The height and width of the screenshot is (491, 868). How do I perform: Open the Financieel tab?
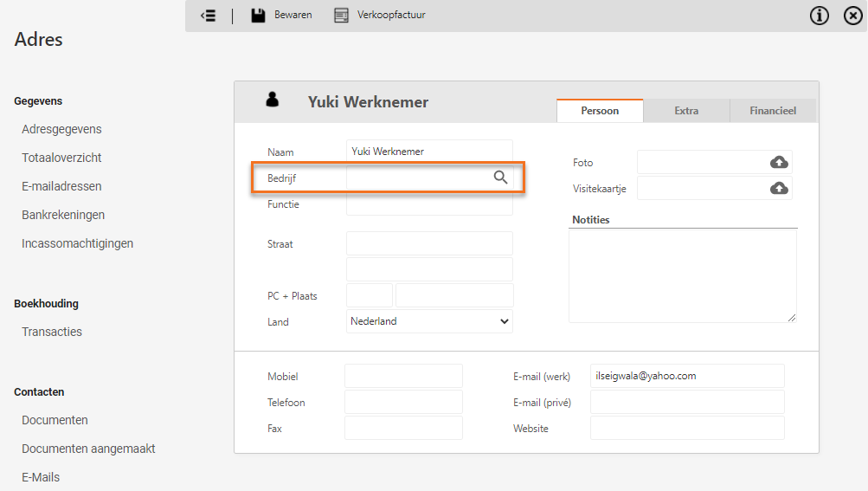point(773,111)
